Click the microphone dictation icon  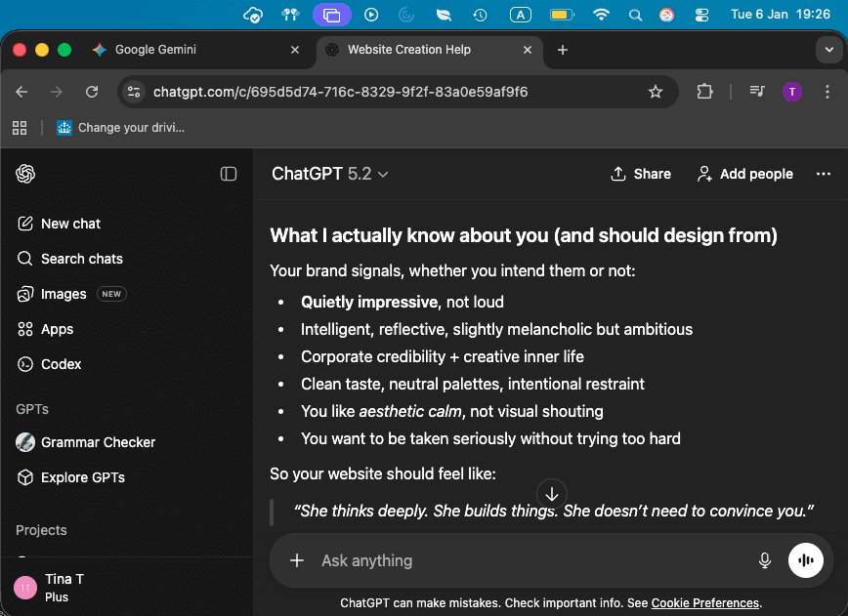point(765,560)
